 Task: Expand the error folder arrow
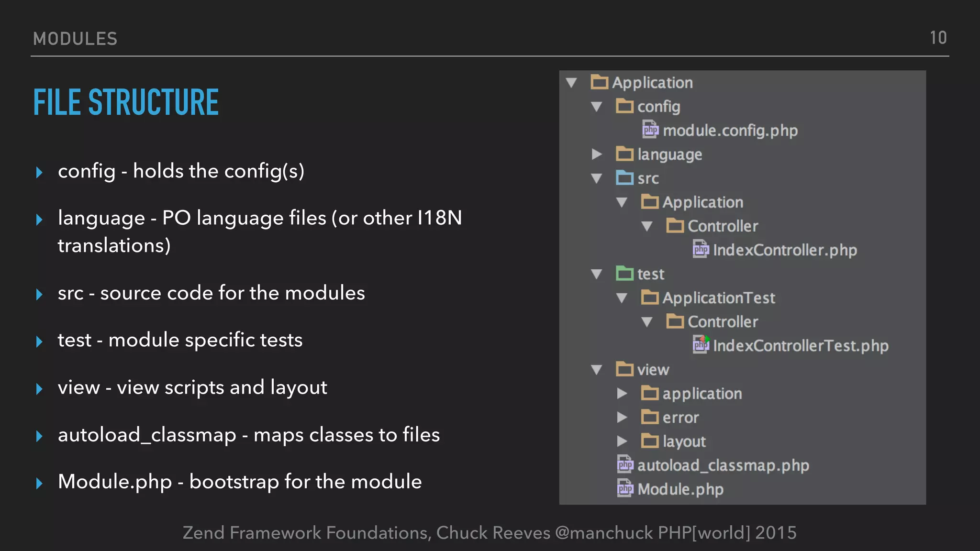tap(622, 417)
